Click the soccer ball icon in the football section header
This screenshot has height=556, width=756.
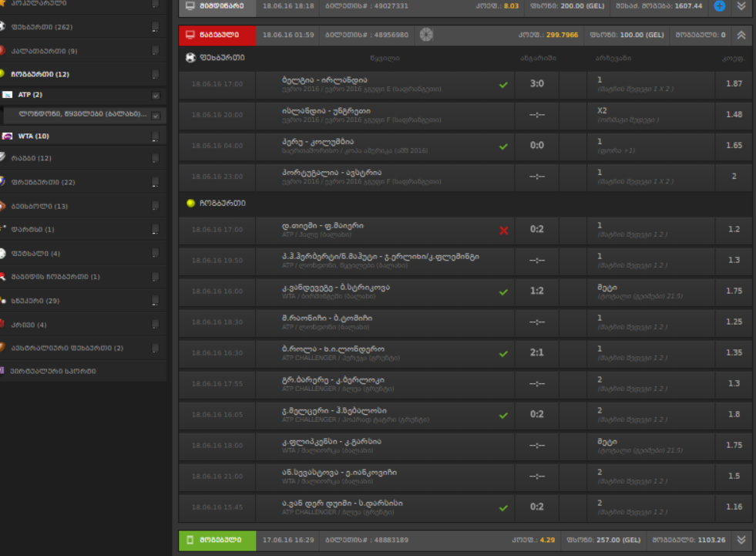point(190,58)
